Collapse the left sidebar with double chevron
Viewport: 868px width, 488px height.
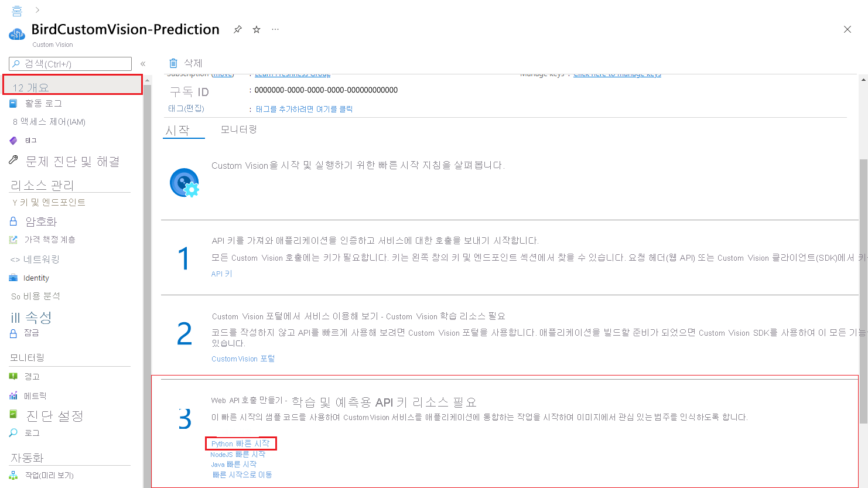(x=143, y=64)
